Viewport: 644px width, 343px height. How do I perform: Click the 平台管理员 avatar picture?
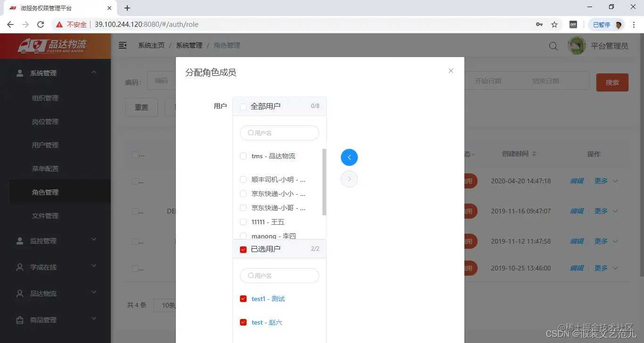pos(576,45)
